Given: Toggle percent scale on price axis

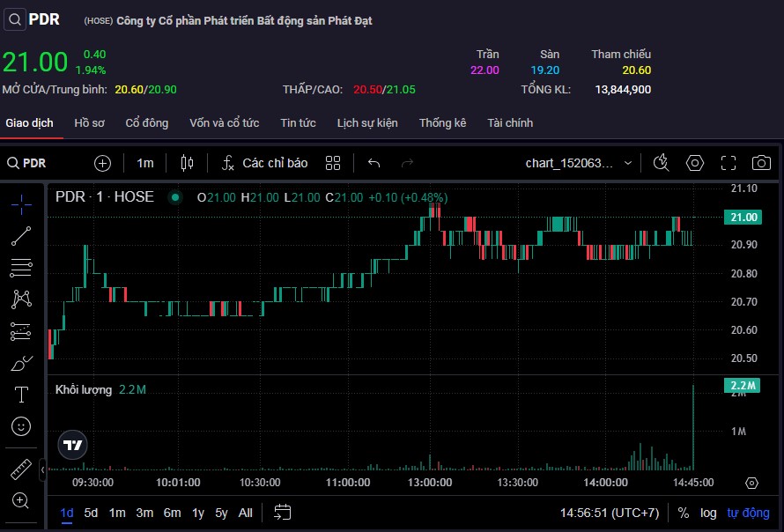Looking at the screenshot, I should coord(684,513).
